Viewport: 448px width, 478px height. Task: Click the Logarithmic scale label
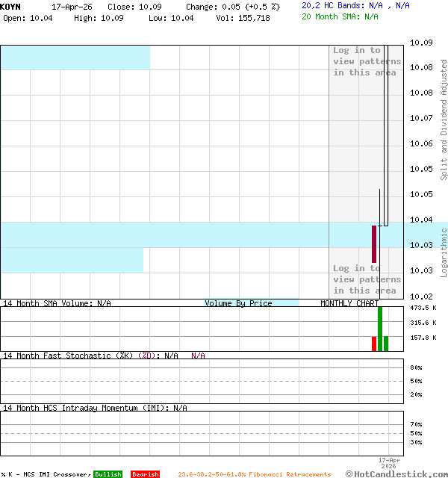(x=444, y=252)
